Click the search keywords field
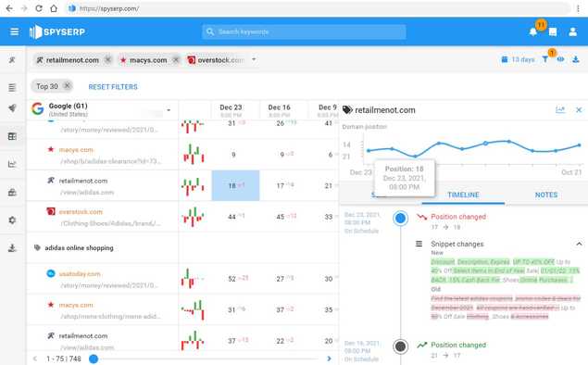 [x=304, y=31]
